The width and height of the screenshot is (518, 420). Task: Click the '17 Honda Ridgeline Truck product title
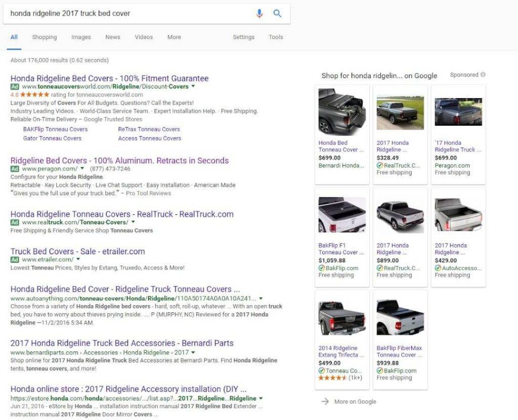coord(458,146)
